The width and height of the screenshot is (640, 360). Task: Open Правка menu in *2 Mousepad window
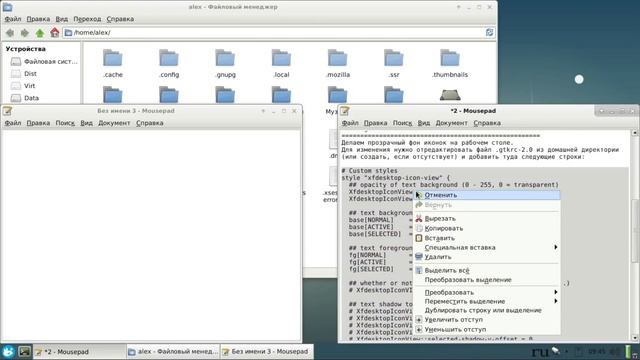click(x=376, y=123)
